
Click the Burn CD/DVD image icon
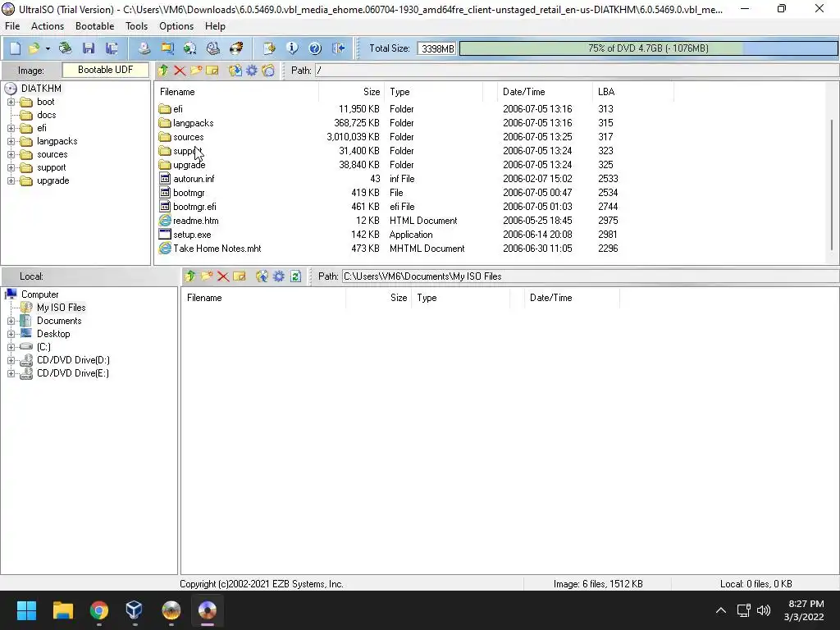236,48
